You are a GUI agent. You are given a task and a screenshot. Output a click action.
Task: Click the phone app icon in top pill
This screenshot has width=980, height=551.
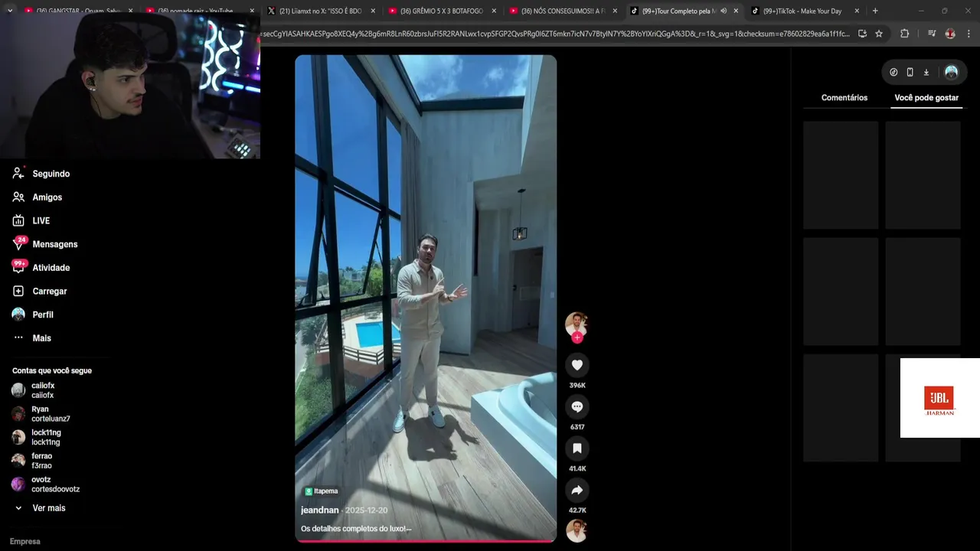[910, 72]
